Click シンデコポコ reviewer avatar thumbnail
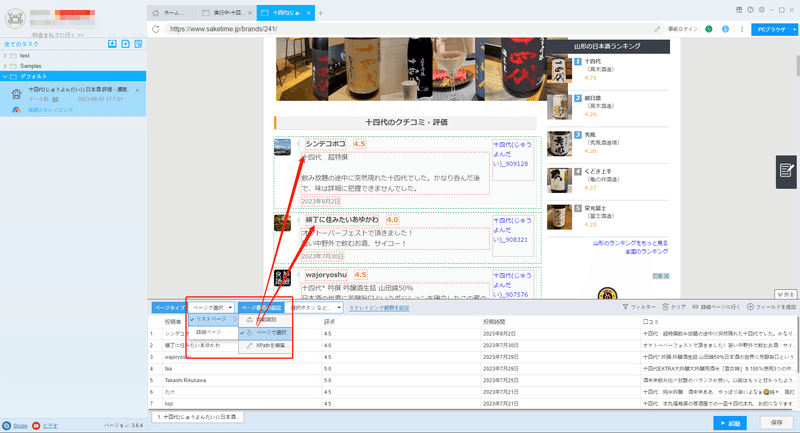The width and height of the screenshot is (800, 433). (x=282, y=147)
